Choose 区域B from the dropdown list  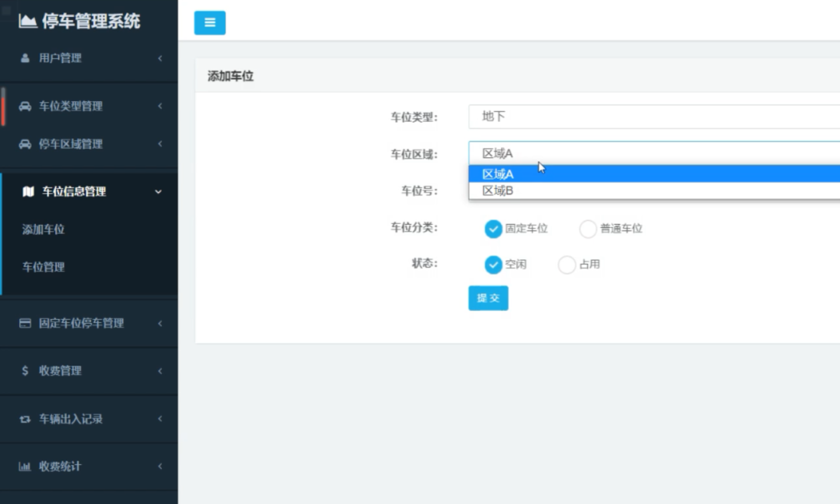coord(654,191)
